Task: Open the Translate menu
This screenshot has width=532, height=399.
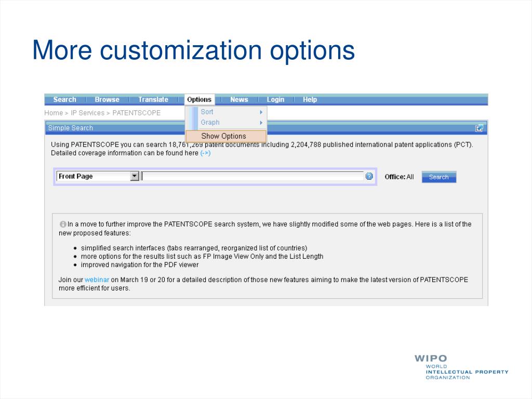Action: coord(153,99)
